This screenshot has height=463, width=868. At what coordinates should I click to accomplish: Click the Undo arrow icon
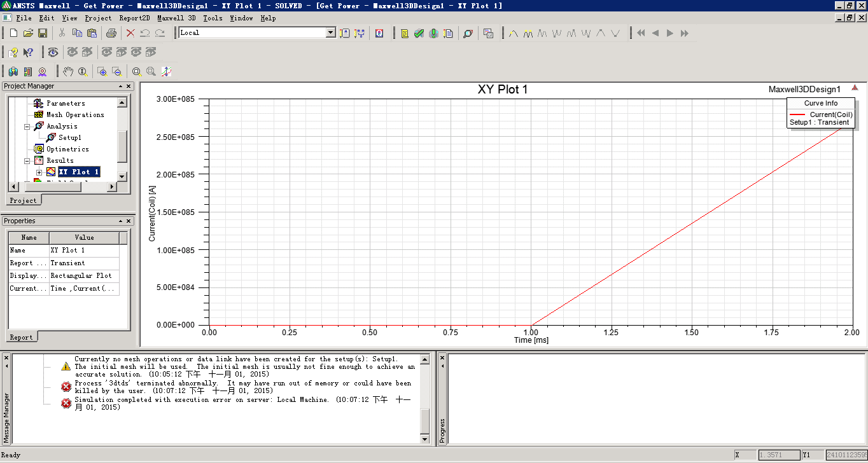(145, 33)
